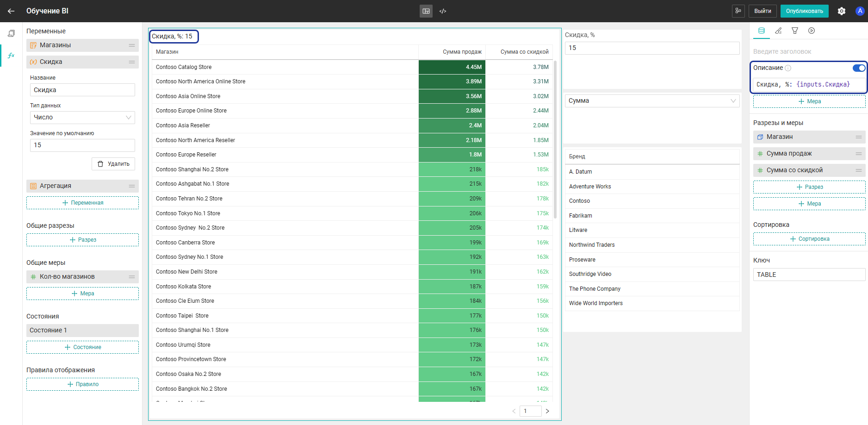Click drag handle of Сумма продаж measure

point(859,154)
